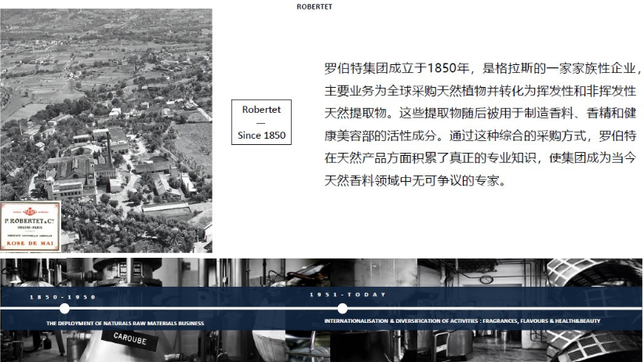Click the Robertet Since 1850 box
Image resolution: width=644 pixels, height=362 pixels.
(261, 122)
